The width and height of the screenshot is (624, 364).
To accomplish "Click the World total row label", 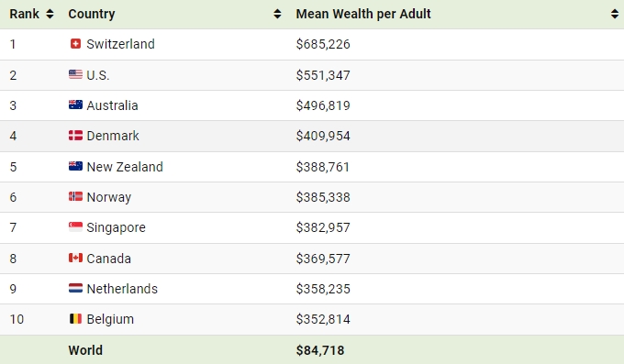I will coord(85,350).
